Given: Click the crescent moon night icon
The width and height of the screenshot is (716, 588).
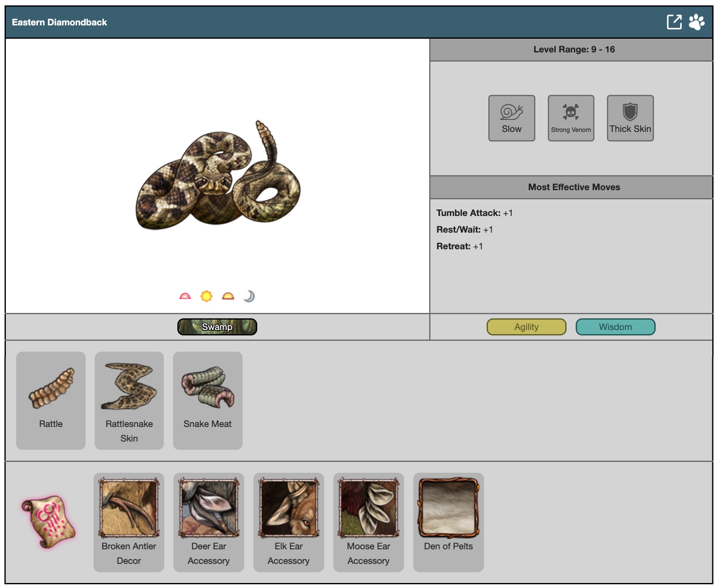Looking at the screenshot, I should (x=249, y=296).
